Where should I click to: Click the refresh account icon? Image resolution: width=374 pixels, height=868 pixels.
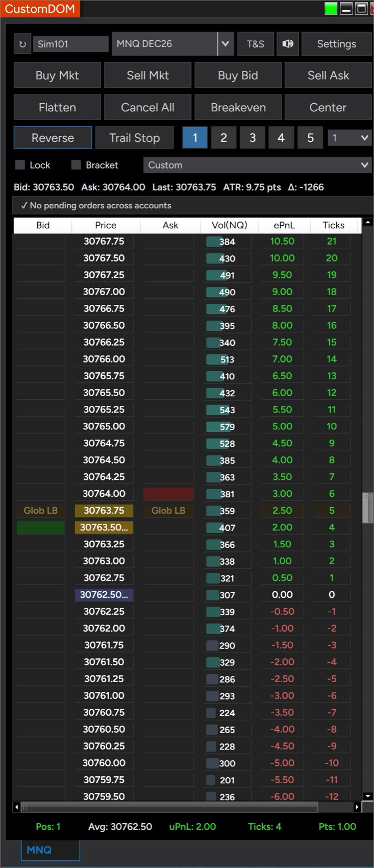(22, 44)
